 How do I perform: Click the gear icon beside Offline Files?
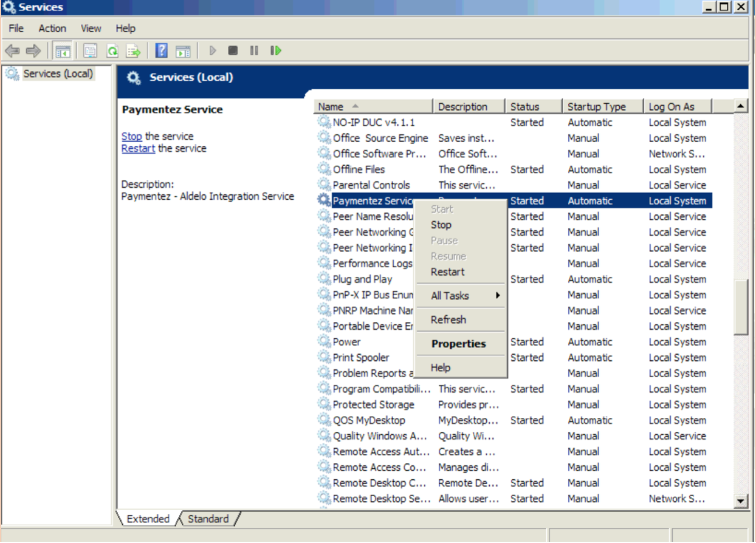325,169
